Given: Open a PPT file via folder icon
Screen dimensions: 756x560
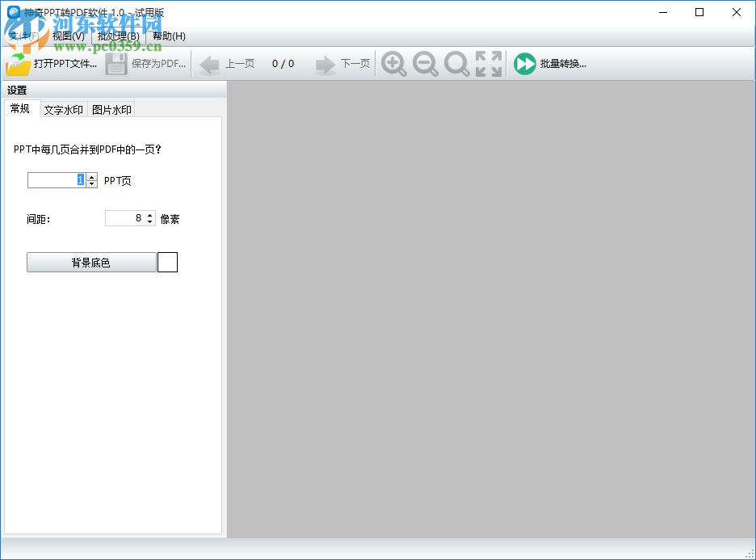Looking at the screenshot, I should click(x=18, y=64).
